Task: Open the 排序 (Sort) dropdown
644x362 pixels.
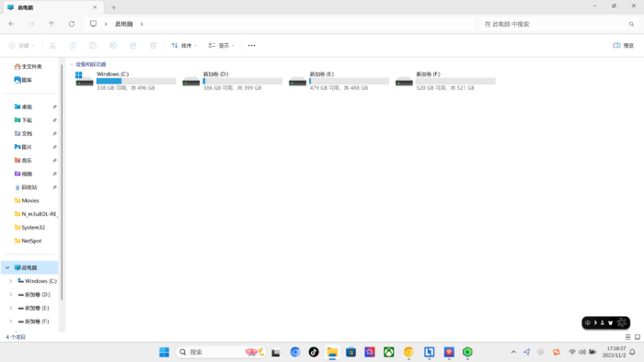Action: point(184,46)
